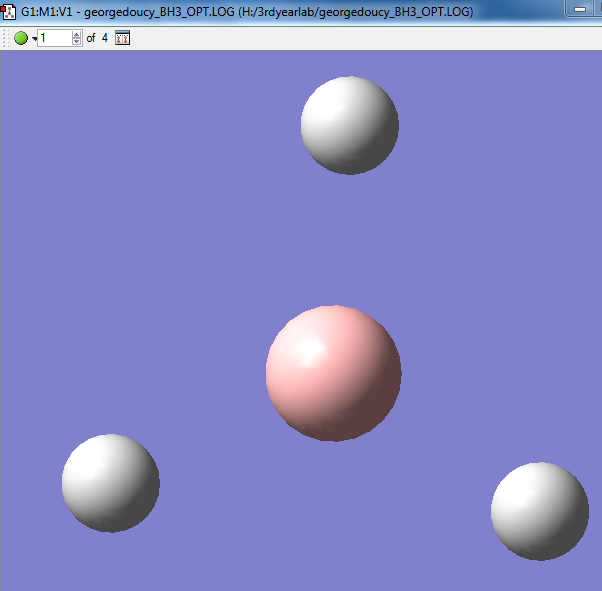The image size is (602, 591).
Task: Click the GaussView document icon in the title bar
Action: click(x=8, y=12)
